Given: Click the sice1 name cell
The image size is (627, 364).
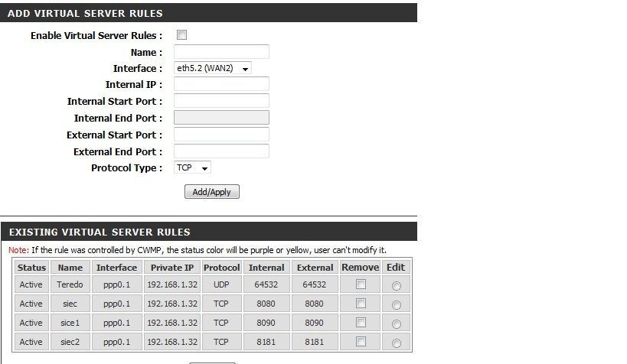Looking at the screenshot, I should click(70, 323).
